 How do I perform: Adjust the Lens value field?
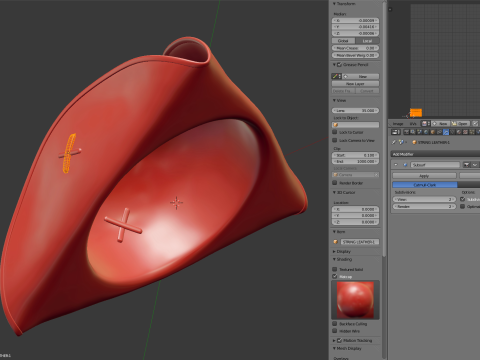[x=355, y=110]
